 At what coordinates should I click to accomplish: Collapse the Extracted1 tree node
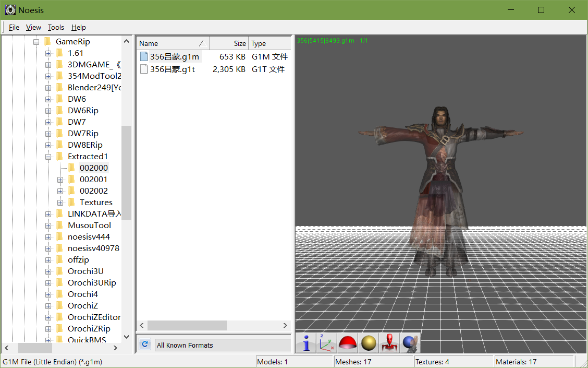click(x=48, y=157)
